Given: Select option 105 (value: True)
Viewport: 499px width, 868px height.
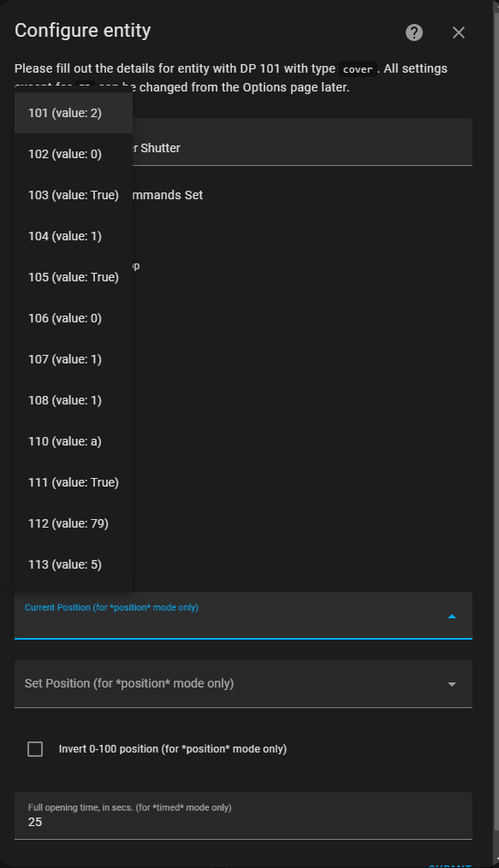Looking at the screenshot, I should [73, 276].
